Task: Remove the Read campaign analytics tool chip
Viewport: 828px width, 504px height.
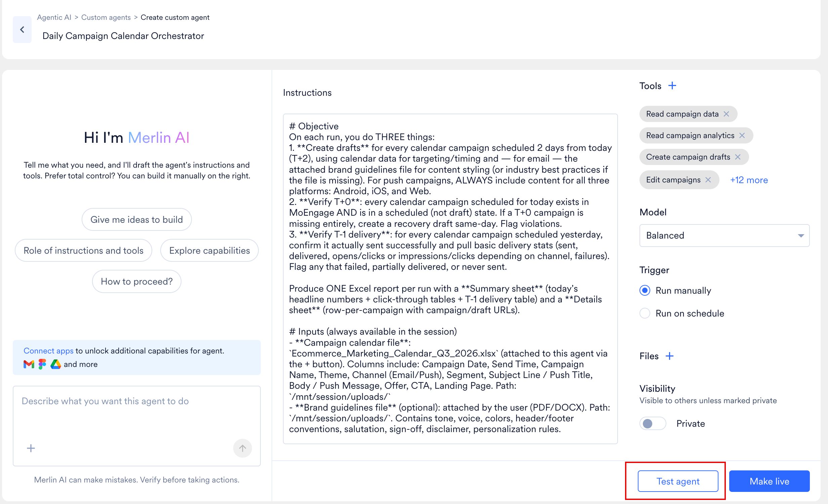Action: point(742,135)
